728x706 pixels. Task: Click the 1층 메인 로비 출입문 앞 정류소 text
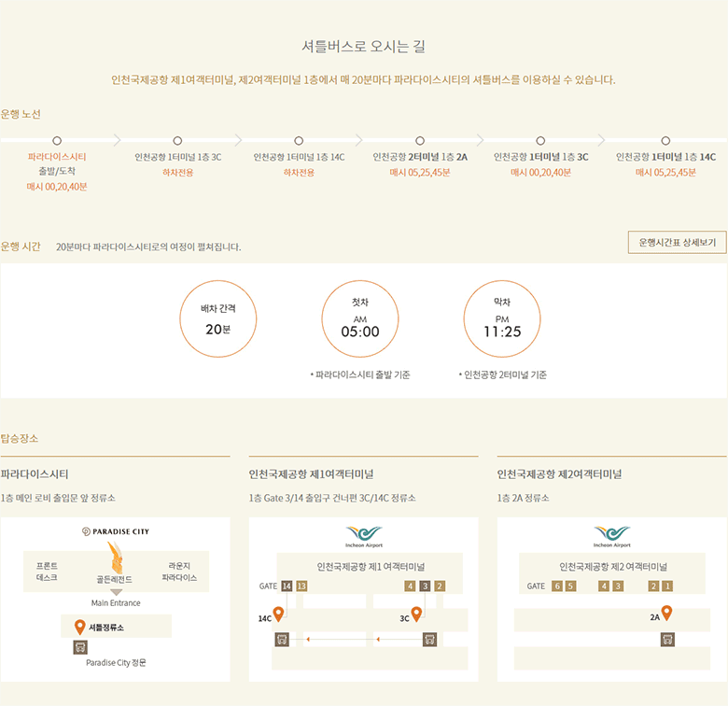(x=58, y=498)
